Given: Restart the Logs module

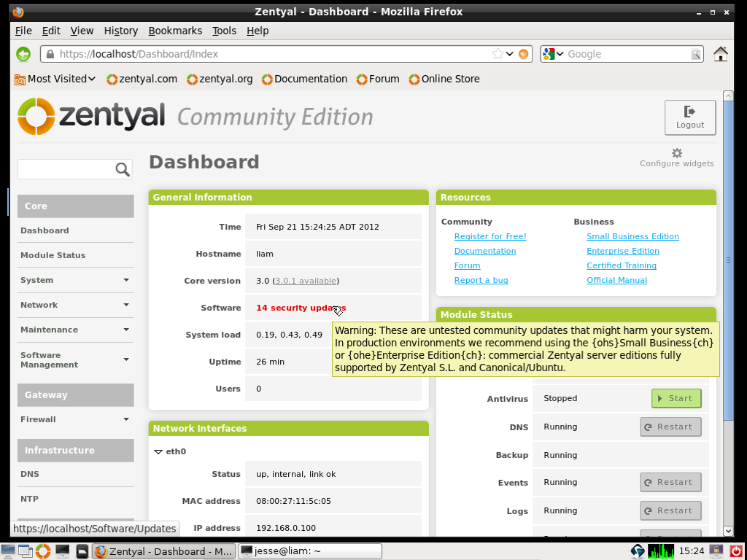Looking at the screenshot, I should (x=670, y=510).
